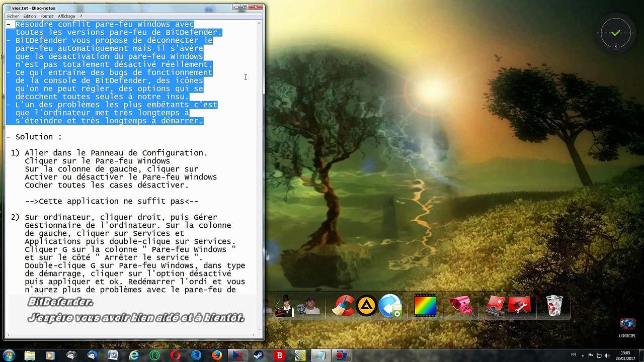Click the line starting 'Sur ordinateur, cliquer droit'
This screenshot has width=644, height=362.
(x=121, y=217)
